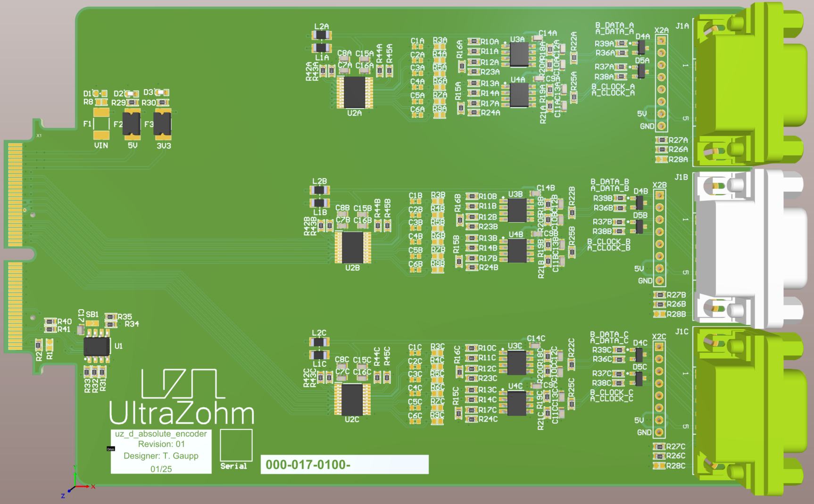Screen dimensions: 814x504
Task: Select inductor L1A
Action: (x=321, y=48)
